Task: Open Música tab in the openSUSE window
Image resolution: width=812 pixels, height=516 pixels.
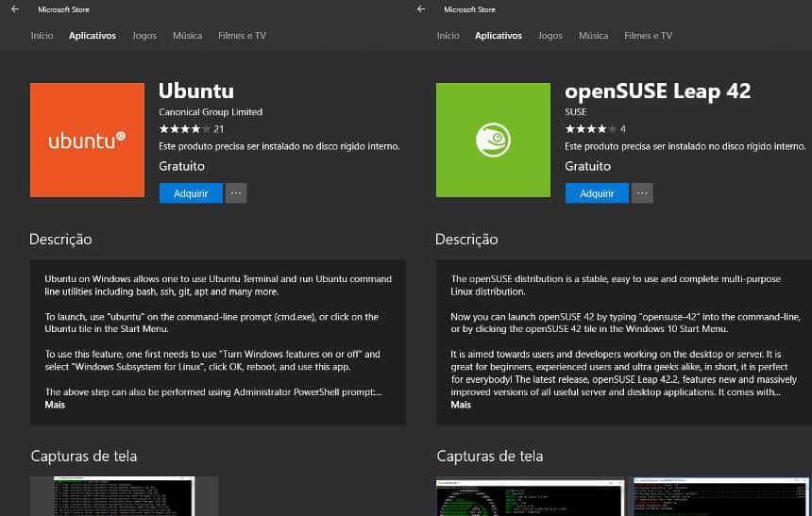Action: pos(594,36)
